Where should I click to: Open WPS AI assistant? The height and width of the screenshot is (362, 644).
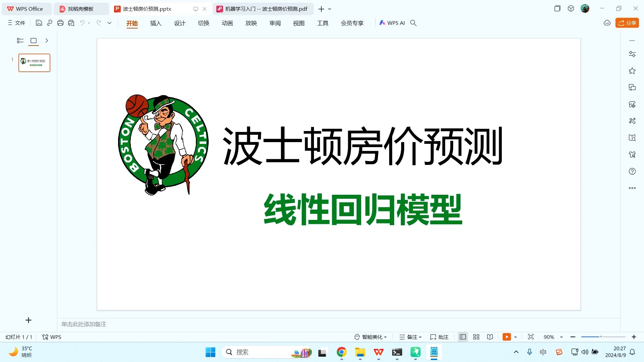click(392, 23)
